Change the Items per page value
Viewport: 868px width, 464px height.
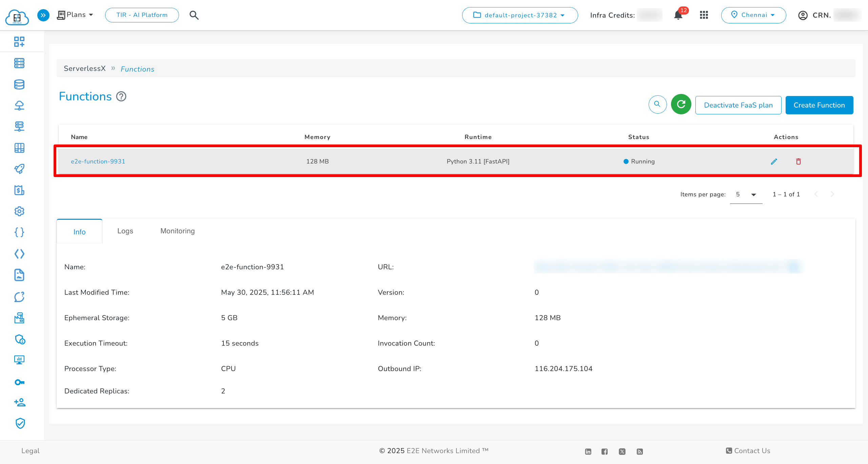746,194
